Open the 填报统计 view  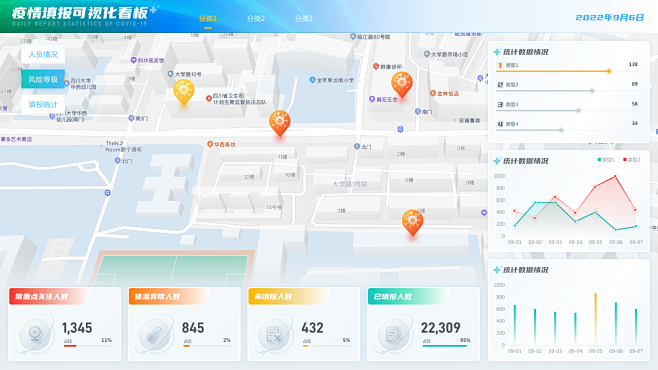click(x=43, y=104)
